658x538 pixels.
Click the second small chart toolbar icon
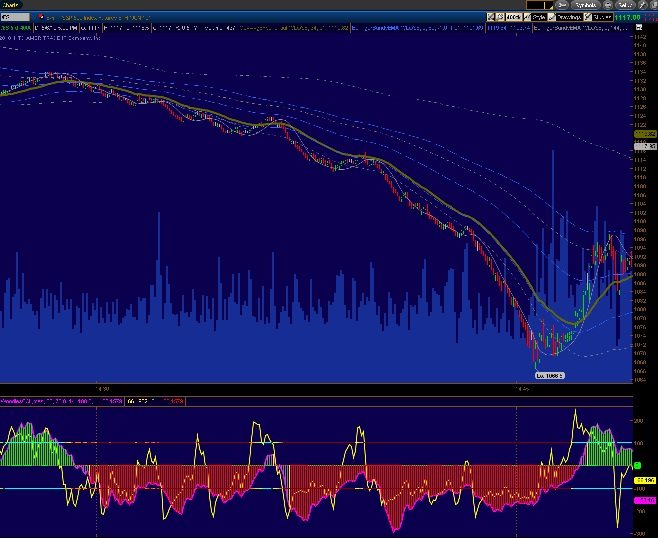click(x=500, y=17)
